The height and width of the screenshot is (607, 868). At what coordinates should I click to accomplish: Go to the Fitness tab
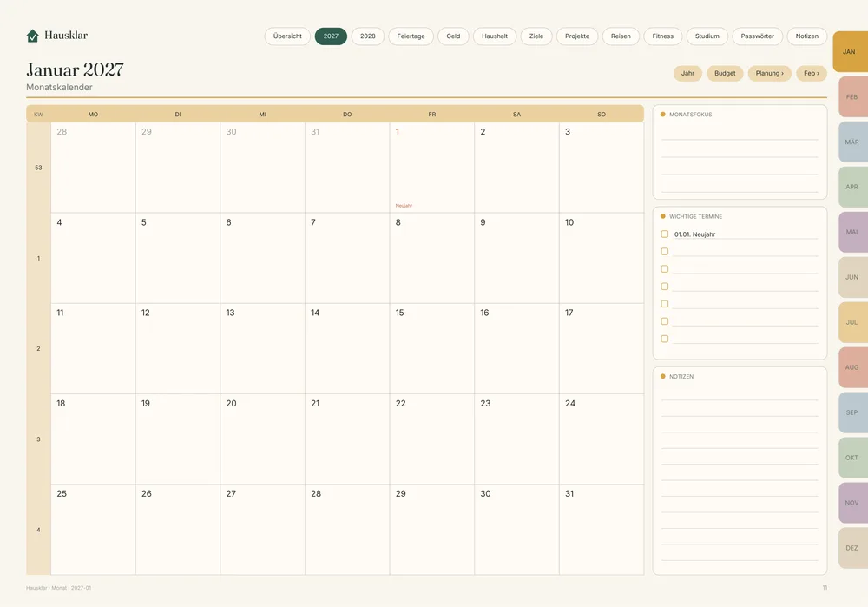click(x=662, y=36)
